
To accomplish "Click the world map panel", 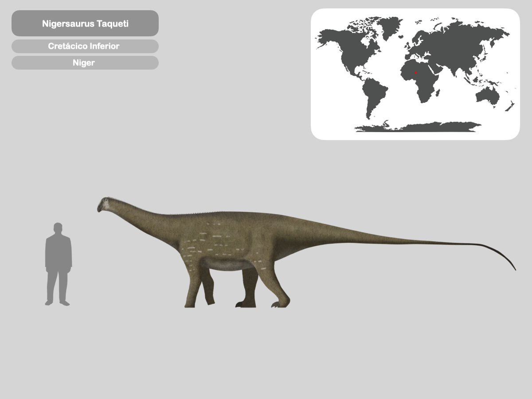I will (415, 74).
